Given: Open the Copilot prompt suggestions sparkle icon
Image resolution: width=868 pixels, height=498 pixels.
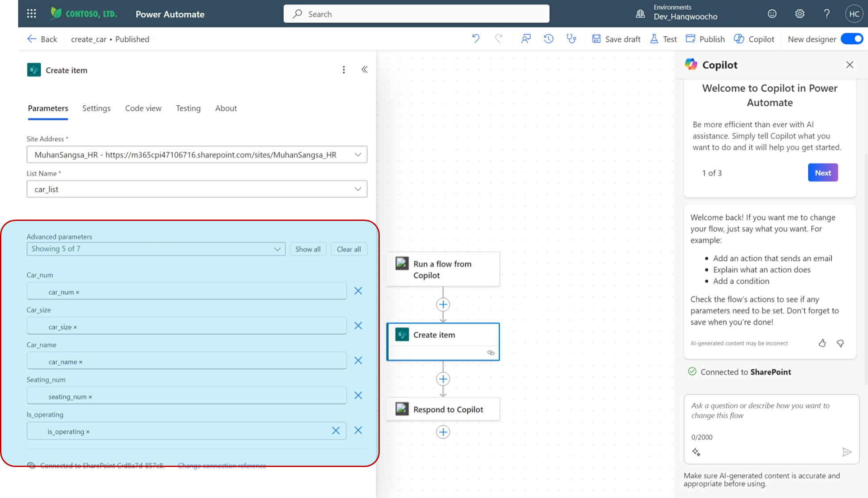Looking at the screenshot, I should point(696,452).
